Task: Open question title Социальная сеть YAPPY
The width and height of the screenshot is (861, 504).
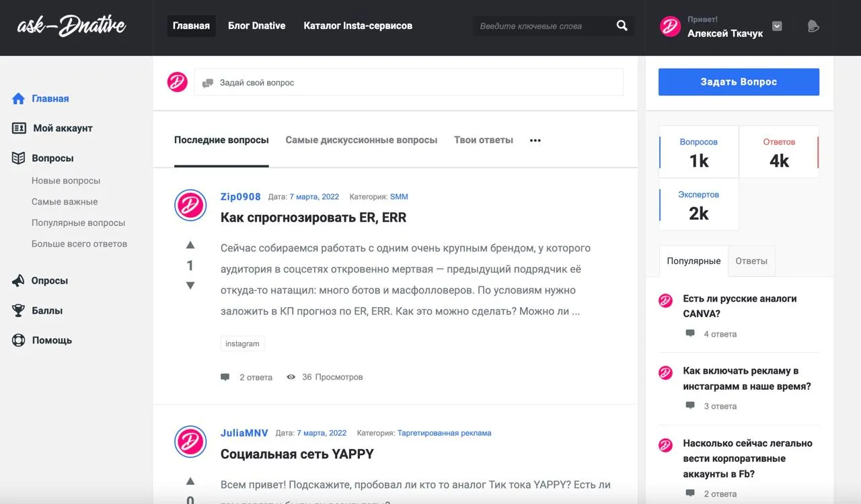Action: tap(297, 454)
